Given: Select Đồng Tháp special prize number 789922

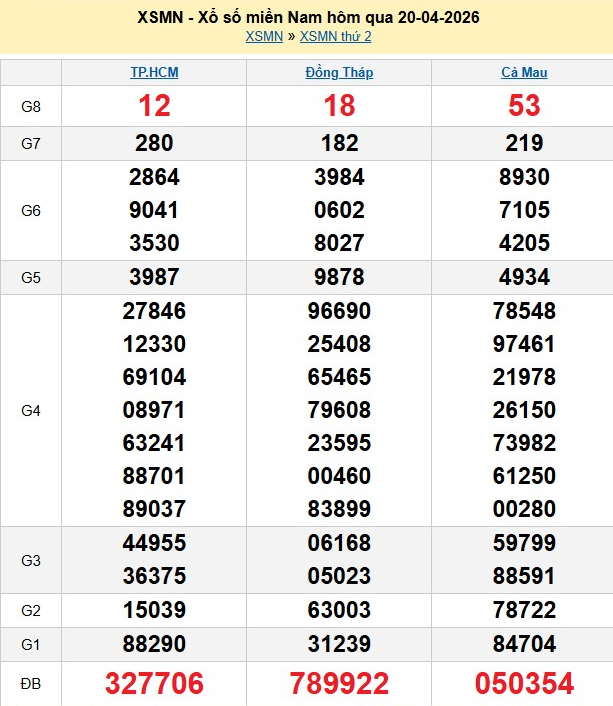Looking at the screenshot, I should (338, 683).
